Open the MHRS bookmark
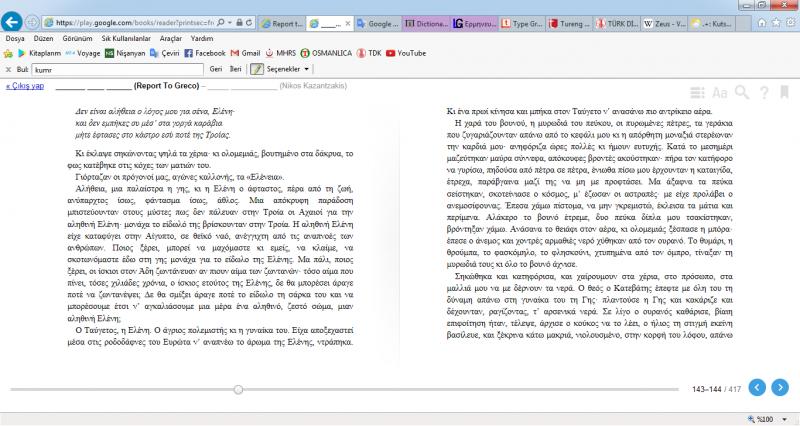800x426 pixels. click(280, 53)
